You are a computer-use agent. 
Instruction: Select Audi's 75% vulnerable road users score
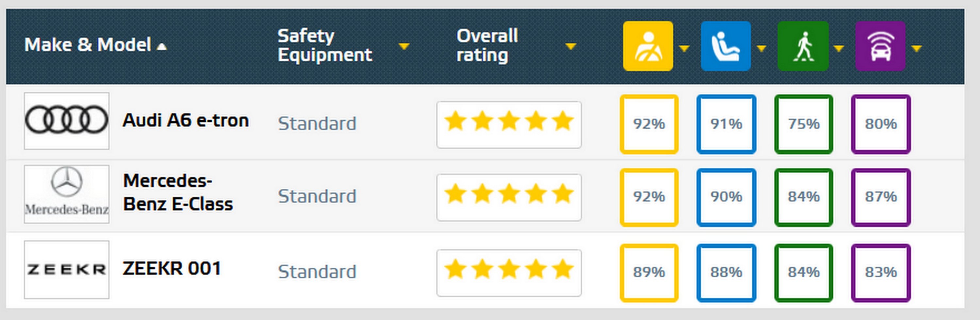pyautogui.click(x=804, y=124)
